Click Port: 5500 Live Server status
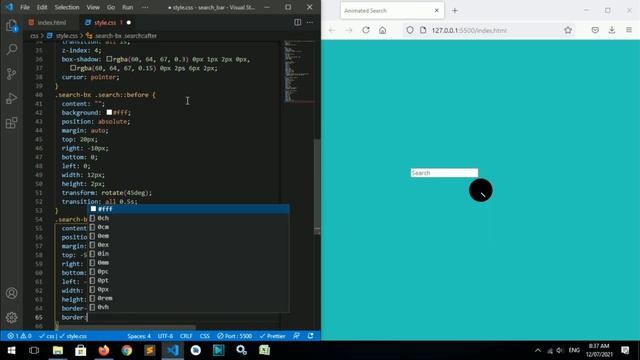The height and width of the screenshot is (360, 640). [x=235, y=336]
